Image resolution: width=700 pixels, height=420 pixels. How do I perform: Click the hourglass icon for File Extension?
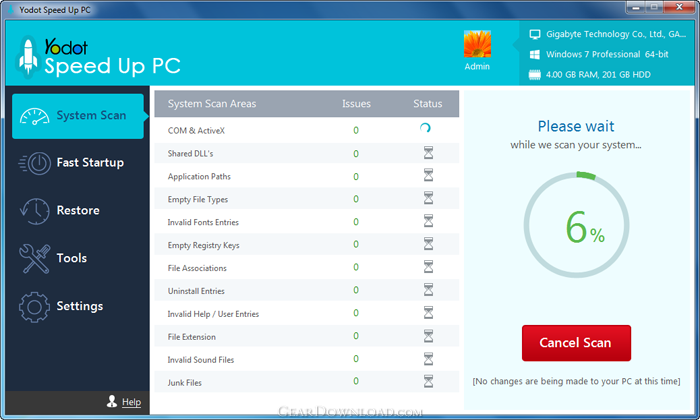(x=428, y=336)
